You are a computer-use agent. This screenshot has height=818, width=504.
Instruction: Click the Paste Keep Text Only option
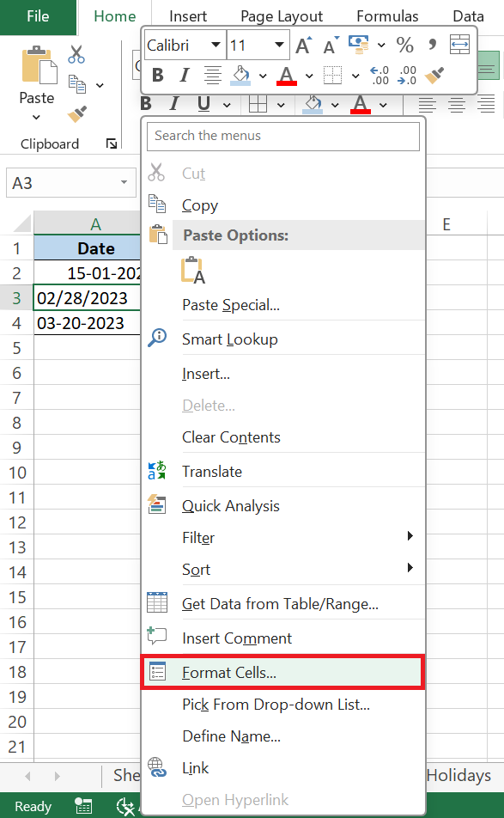click(192, 270)
